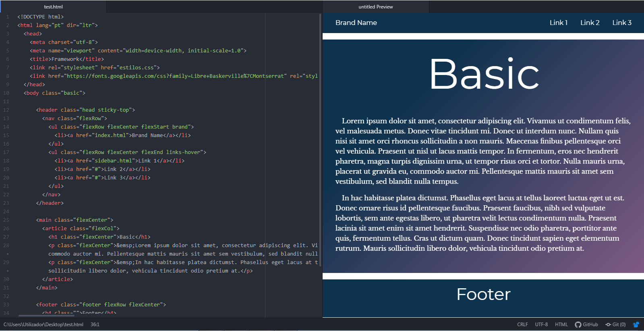Click the sidebar.html Link 1 code line
This screenshot has height=331, width=644.
click(x=120, y=161)
